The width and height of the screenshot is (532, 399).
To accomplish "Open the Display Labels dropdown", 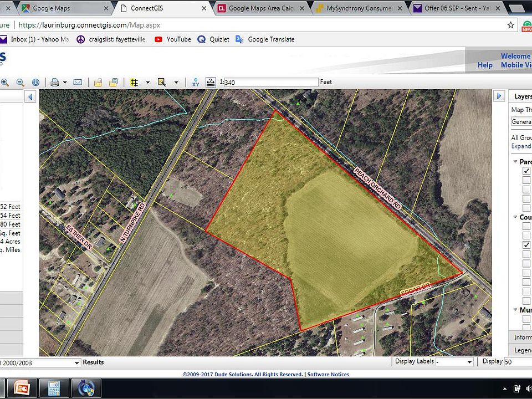I will click(454, 362).
